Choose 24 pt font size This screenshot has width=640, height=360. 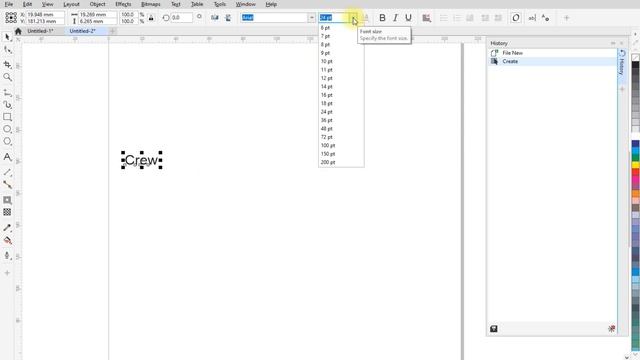pos(341,112)
